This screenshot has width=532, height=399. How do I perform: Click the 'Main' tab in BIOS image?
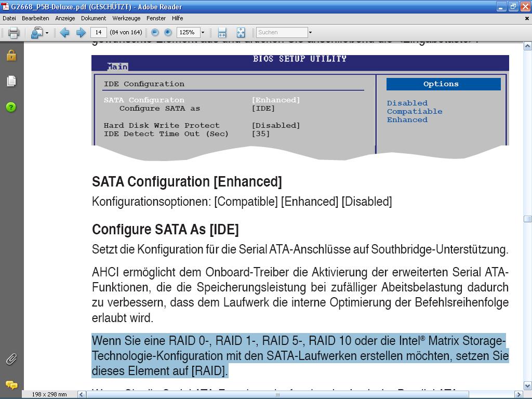click(x=117, y=66)
